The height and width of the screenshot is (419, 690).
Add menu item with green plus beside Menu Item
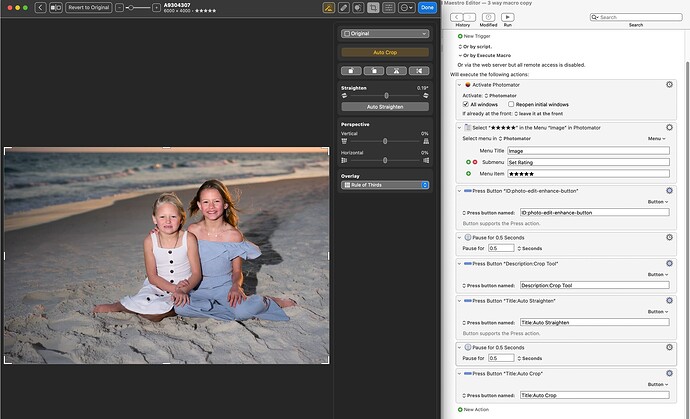(x=468, y=173)
